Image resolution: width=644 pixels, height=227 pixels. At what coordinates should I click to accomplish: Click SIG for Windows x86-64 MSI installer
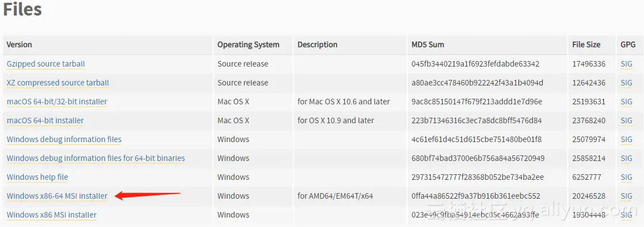coord(626,196)
